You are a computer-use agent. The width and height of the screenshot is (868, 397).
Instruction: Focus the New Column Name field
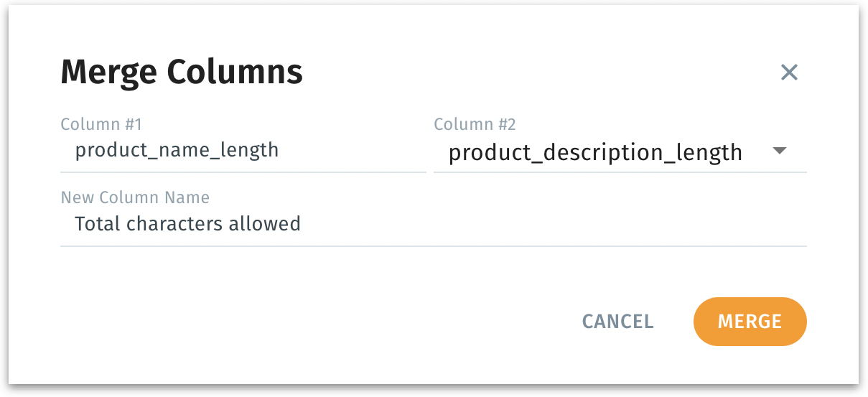433,224
